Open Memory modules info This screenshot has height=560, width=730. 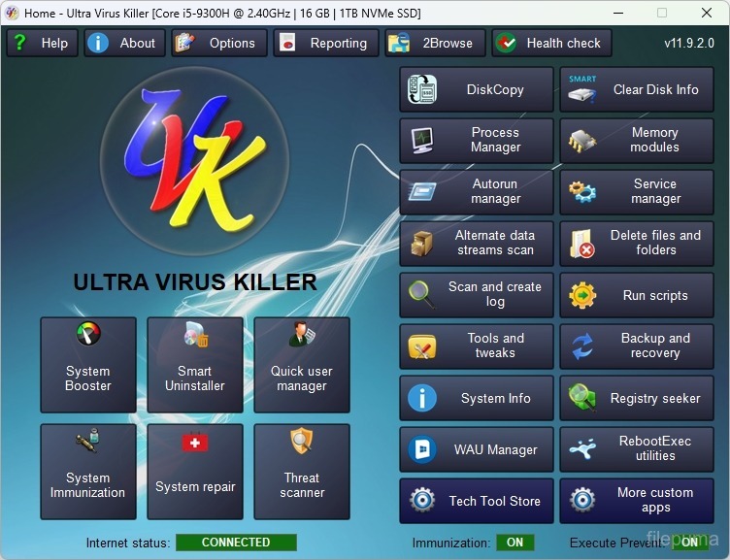coord(637,141)
